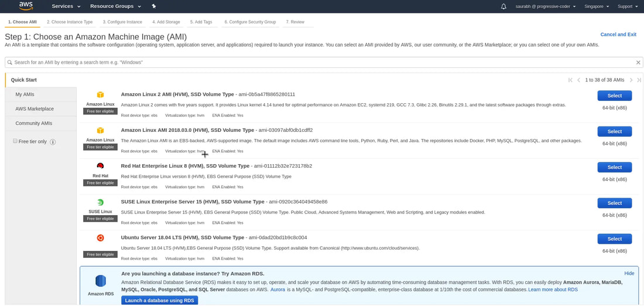Screen dimensions: 644x306
Task: Open the notifications bell icon
Action: (x=503, y=6)
